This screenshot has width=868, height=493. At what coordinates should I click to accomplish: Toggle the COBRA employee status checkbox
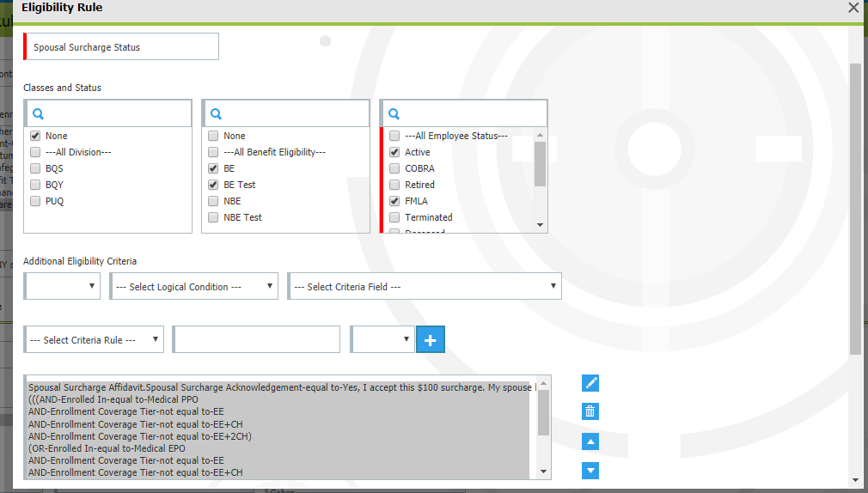(394, 168)
